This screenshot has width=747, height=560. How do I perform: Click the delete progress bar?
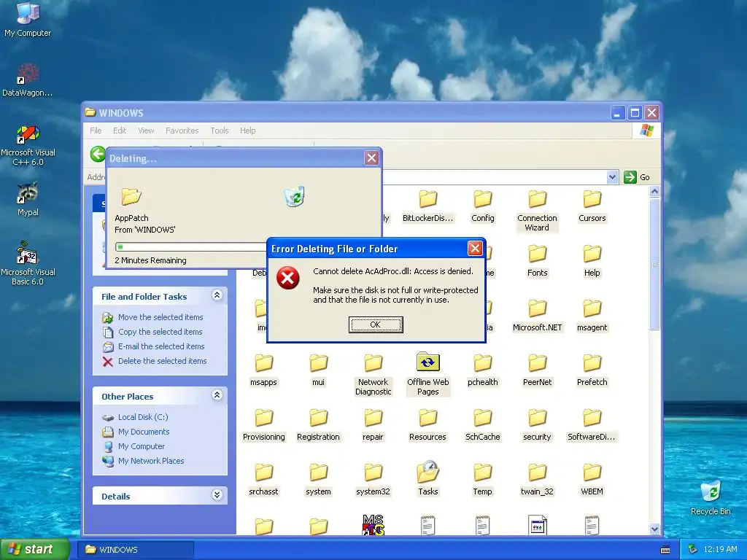click(x=191, y=246)
